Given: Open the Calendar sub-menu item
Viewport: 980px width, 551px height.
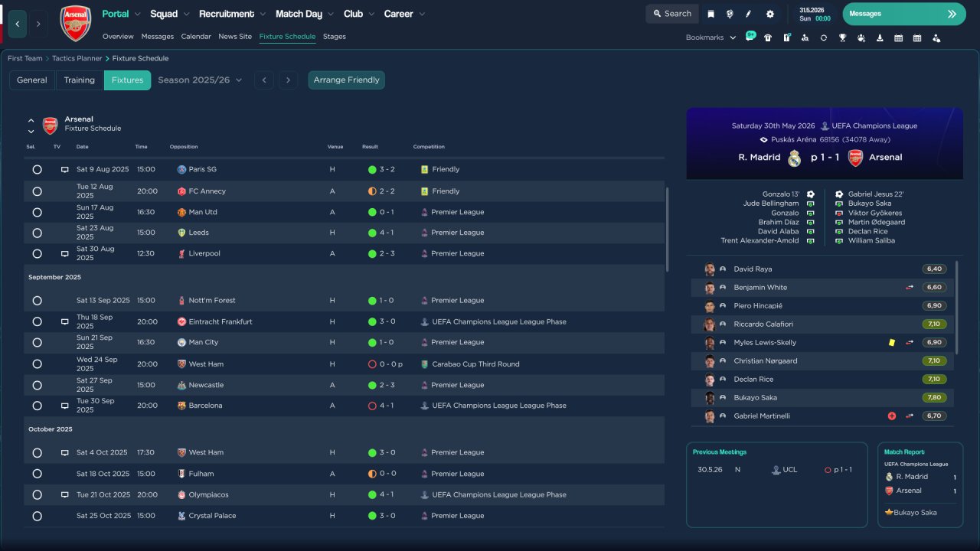Looking at the screenshot, I should 196,37.
